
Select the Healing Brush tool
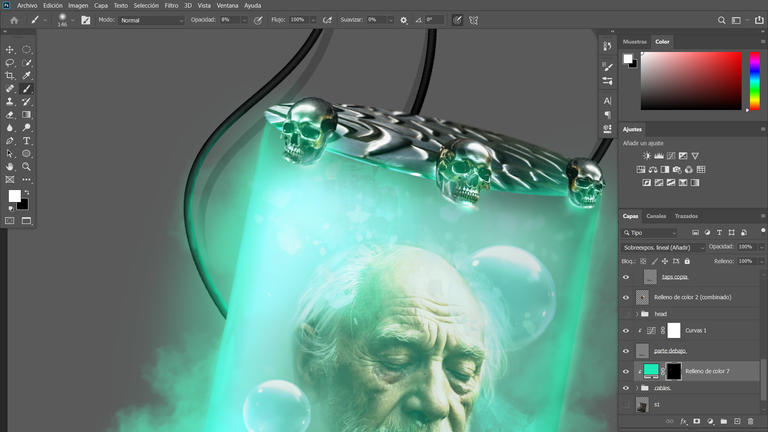(x=9, y=89)
